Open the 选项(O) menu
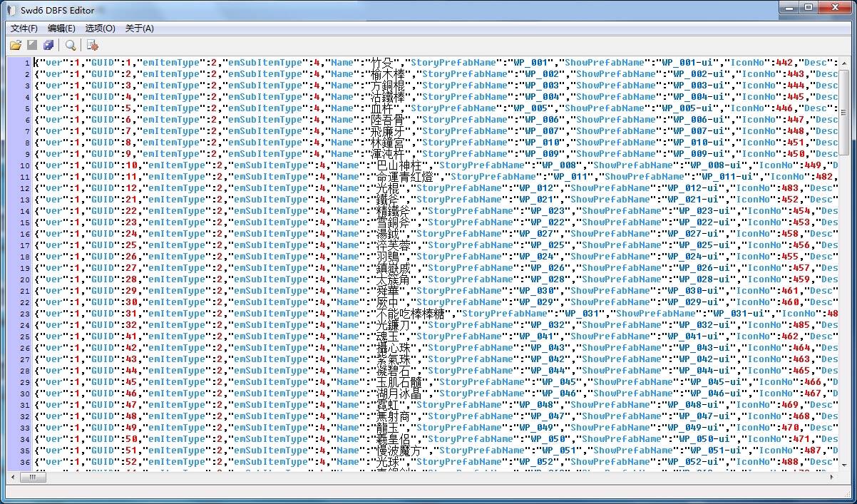857x504 pixels. point(100,29)
